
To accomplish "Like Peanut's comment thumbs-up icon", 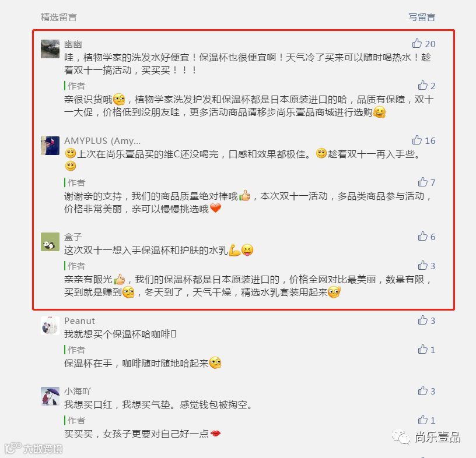I will pyautogui.click(x=422, y=320).
